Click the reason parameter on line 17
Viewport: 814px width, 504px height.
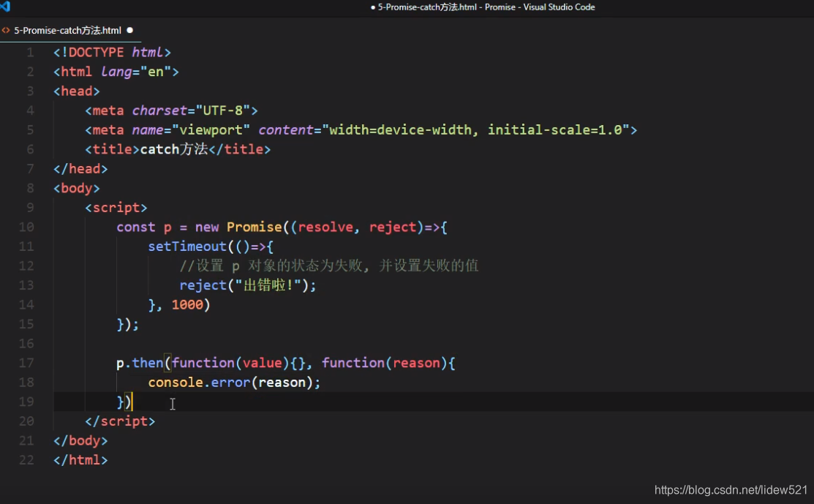(416, 363)
